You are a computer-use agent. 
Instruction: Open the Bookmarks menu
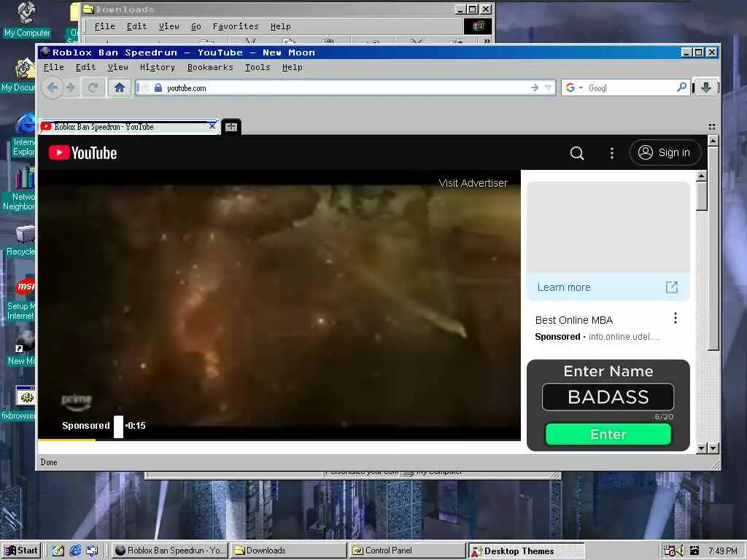coord(210,67)
